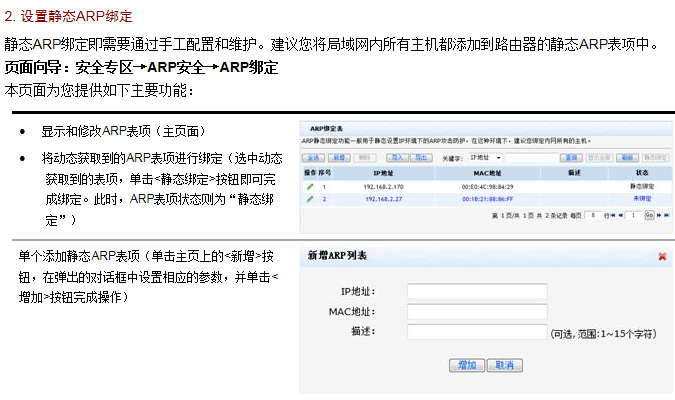
Task: Go to last page of ARP table
Action: 666,215
